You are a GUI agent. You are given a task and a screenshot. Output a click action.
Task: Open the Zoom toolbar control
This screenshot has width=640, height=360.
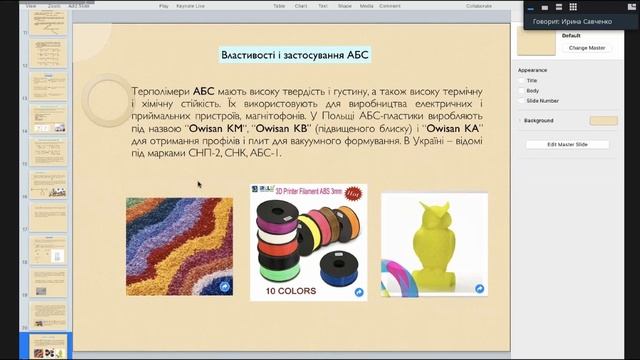pyautogui.click(x=54, y=6)
